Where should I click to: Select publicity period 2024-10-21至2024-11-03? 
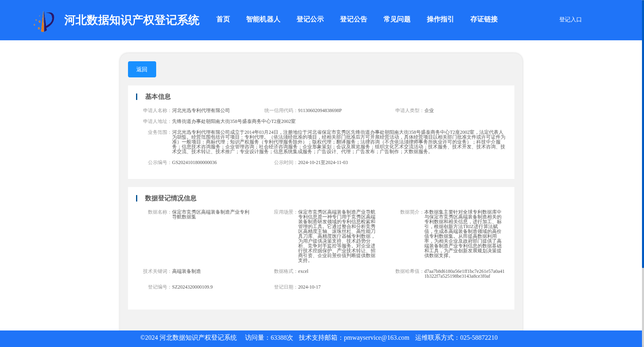(x=323, y=162)
